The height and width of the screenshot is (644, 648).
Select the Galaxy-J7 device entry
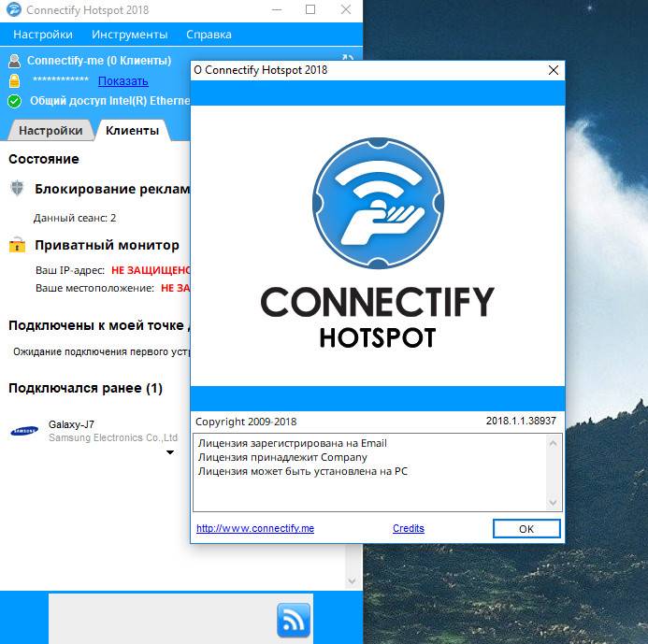pos(94,431)
